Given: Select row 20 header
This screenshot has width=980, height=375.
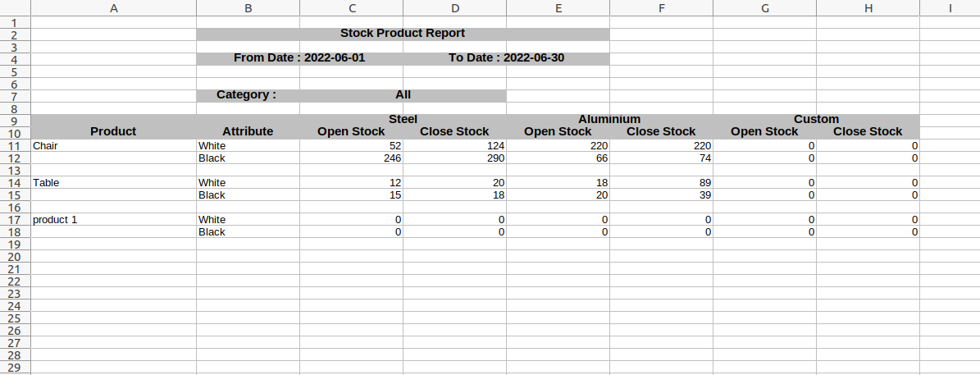Looking at the screenshot, I should pyautogui.click(x=15, y=257).
